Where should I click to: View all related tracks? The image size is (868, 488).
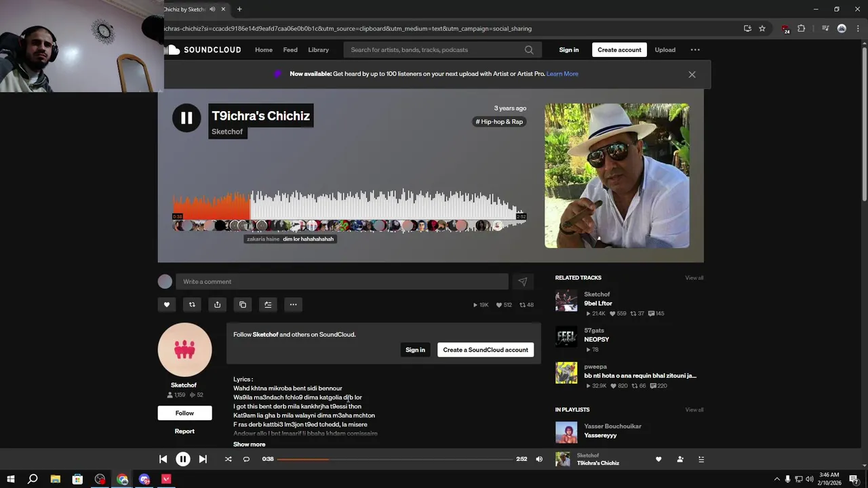pyautogui.click(x=694, y=278)
